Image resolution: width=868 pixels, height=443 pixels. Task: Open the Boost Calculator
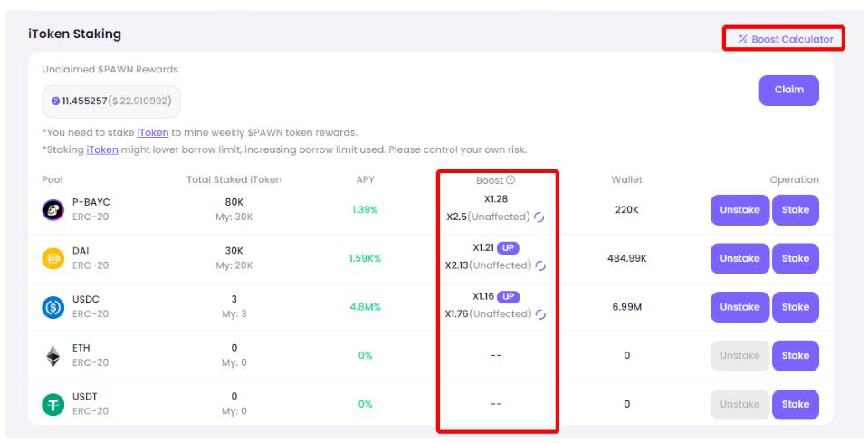pyautogui.click(x=785, y=39)
